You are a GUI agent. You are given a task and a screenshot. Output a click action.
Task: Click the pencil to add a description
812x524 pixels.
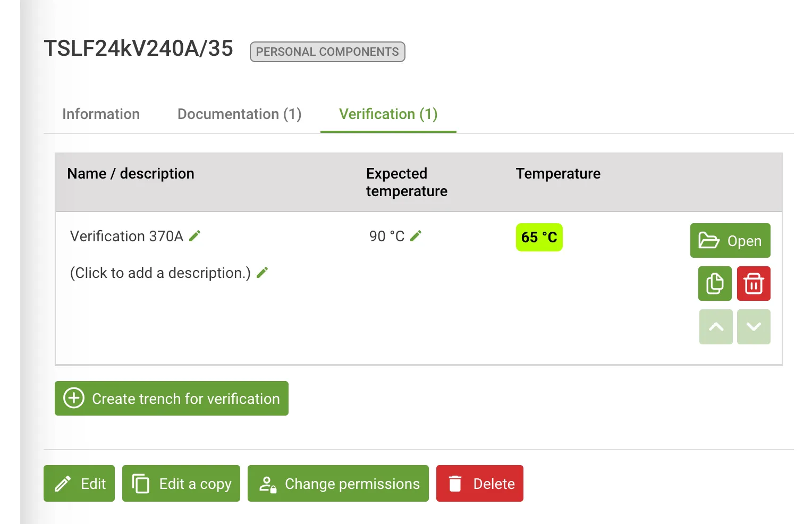[x=262, y=272]
